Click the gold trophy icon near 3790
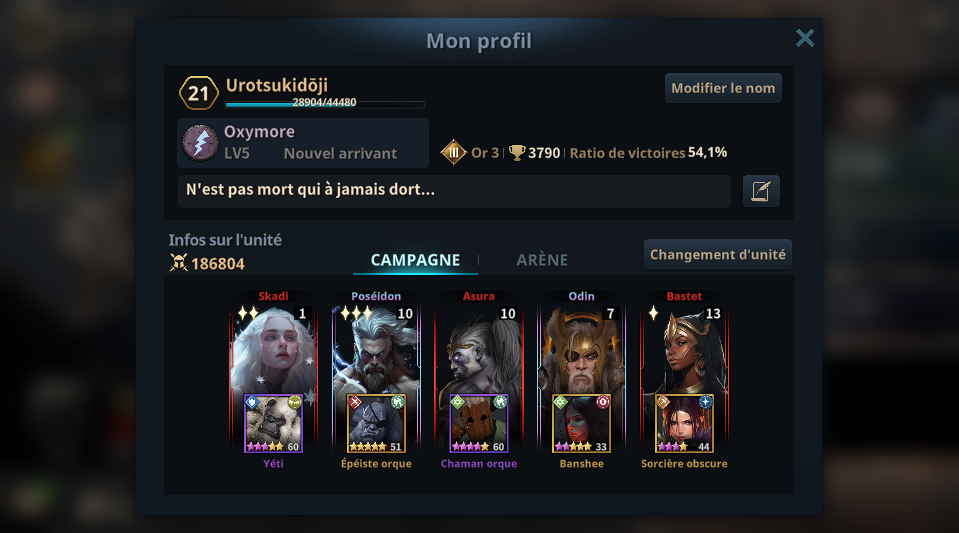959x533 pixels. coord(517,152)
